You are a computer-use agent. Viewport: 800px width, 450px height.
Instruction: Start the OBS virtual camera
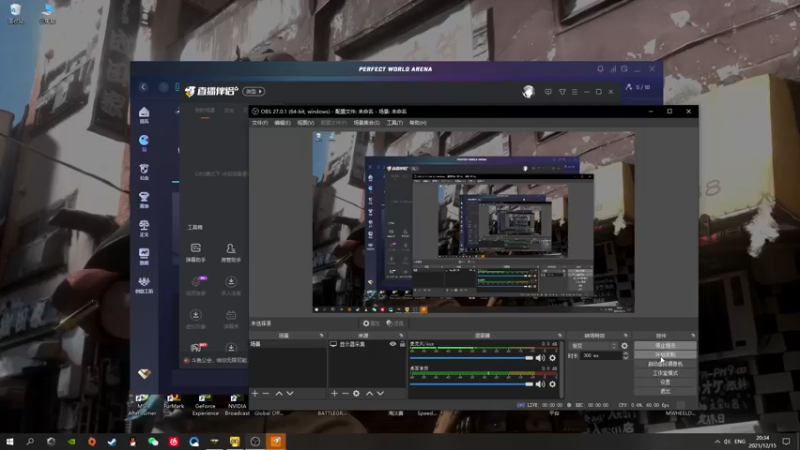point(665,364)
